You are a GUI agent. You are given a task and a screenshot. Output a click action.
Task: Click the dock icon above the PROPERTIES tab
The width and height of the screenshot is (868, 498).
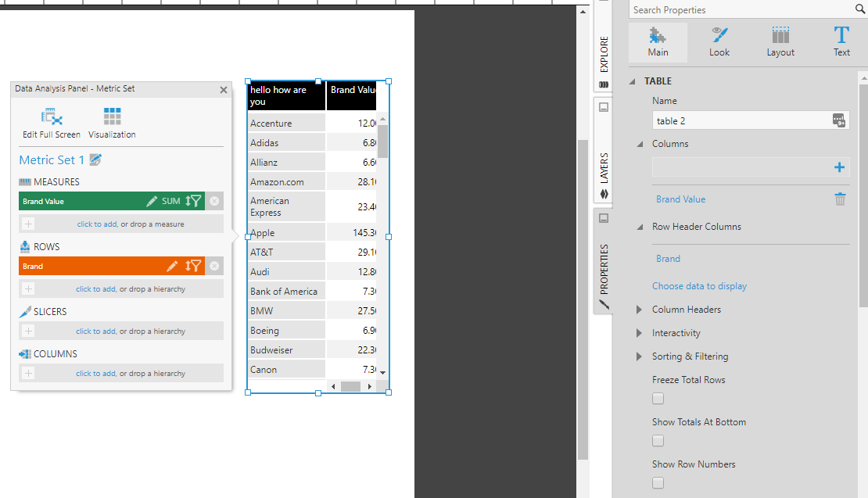coord(604,218)
